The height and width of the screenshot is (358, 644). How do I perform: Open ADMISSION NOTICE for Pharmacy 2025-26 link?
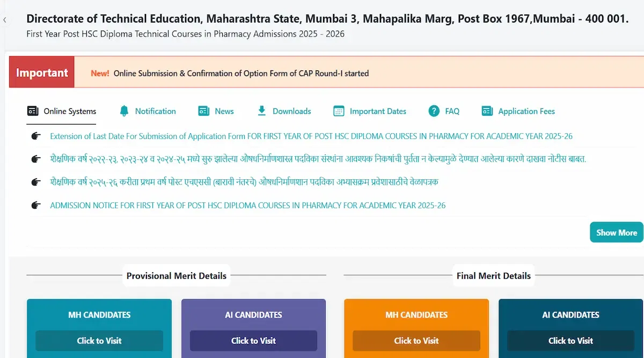coord(247,206)
